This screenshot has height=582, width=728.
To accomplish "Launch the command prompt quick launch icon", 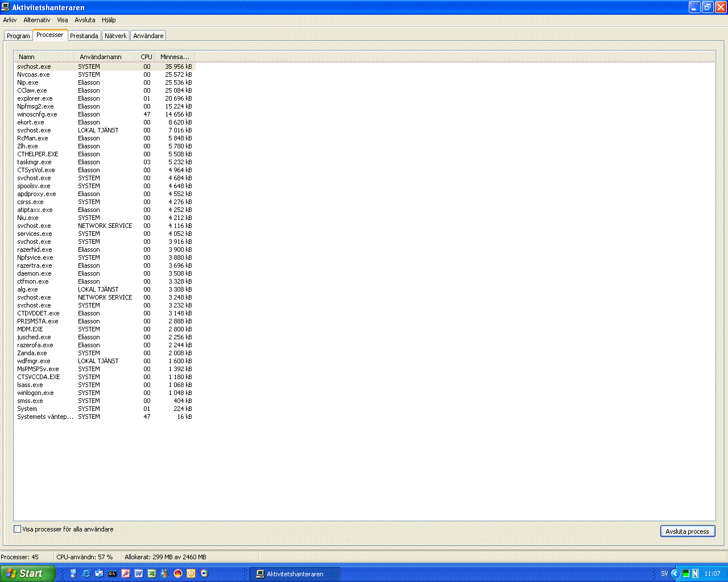I will pos(113,573).
